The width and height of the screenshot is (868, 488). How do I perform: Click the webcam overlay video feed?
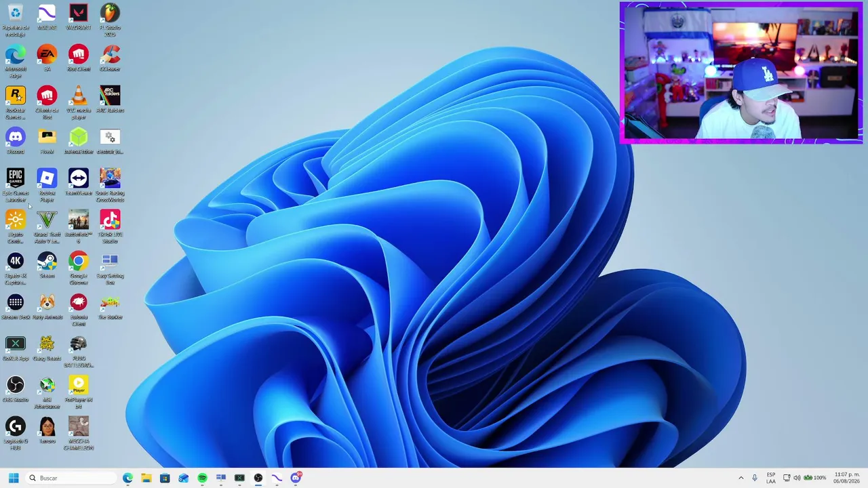[741, 73]
